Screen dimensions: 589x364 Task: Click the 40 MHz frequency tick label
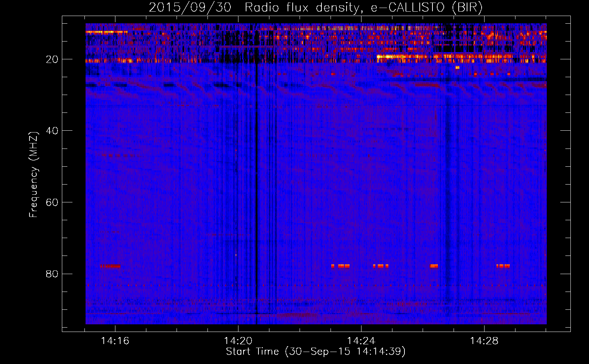click(52, 131)
